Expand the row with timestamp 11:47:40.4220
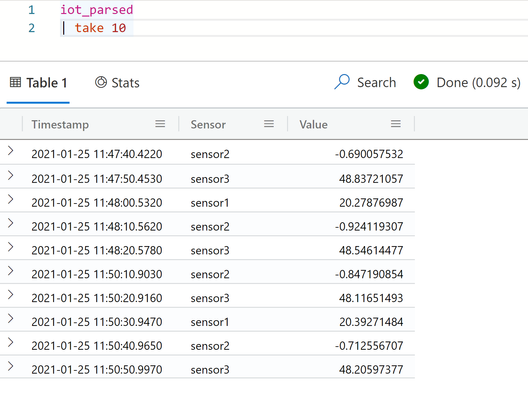This screenshot has height=400, width=528. click(x=10, y=151)
